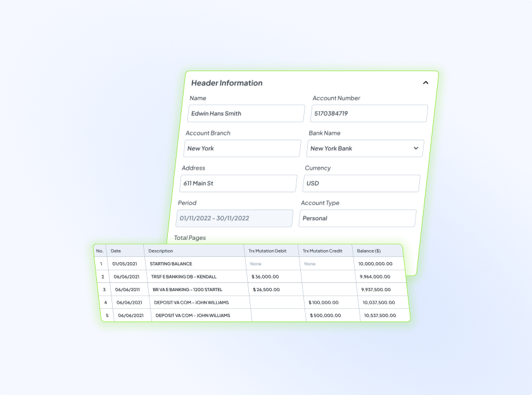This screenshot has height=395, width=532.
Task: Collapse the Header Information section chevron
Action: pyautogui.click(x=426, y=83)
